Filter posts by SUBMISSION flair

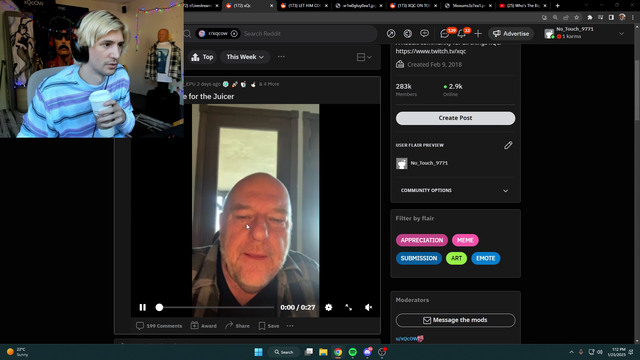419,258
